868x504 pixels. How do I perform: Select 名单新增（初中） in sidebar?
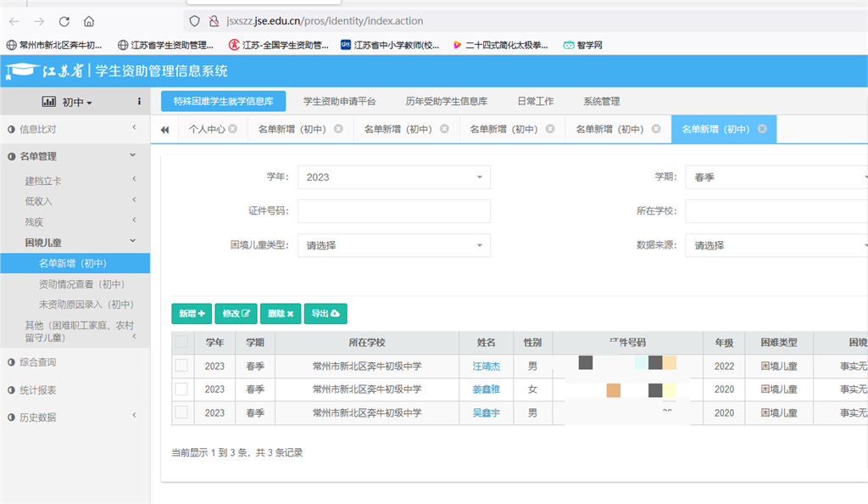pyautogui.click(x=75, y=263)
